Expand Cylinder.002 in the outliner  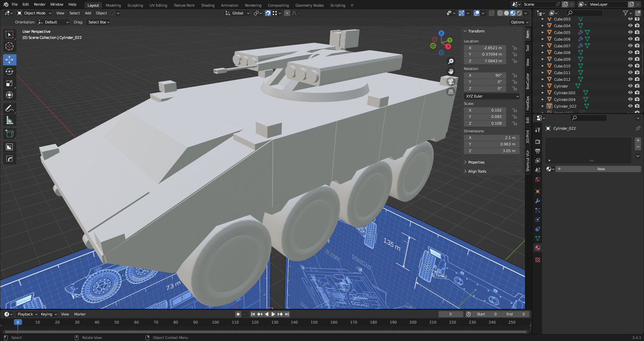542,93
